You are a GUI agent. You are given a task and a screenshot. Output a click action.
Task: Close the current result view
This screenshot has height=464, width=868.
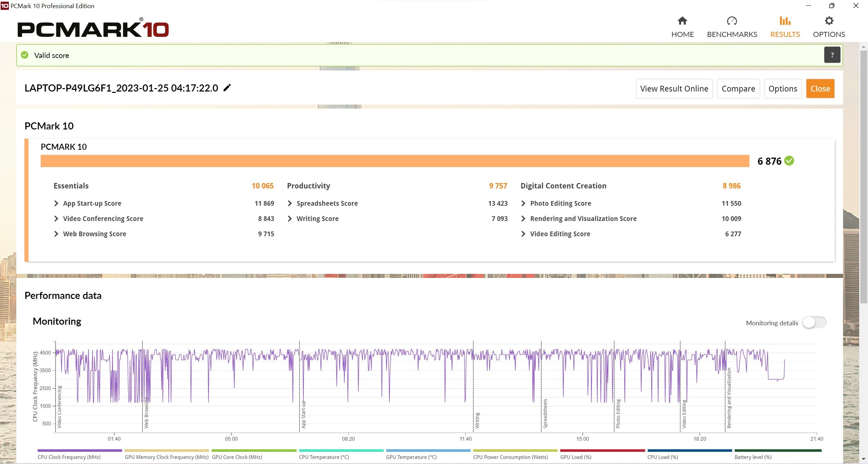coord(821,88)
